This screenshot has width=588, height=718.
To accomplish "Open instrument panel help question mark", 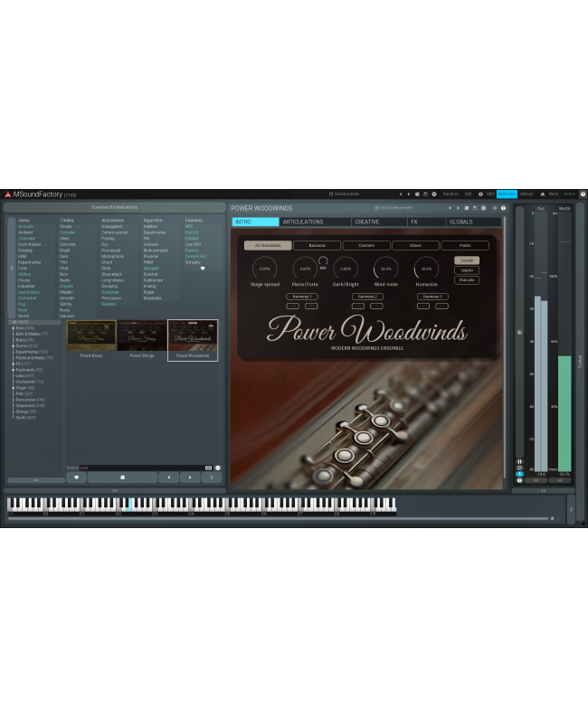I will pyautogui.click(x=503, y=208).
